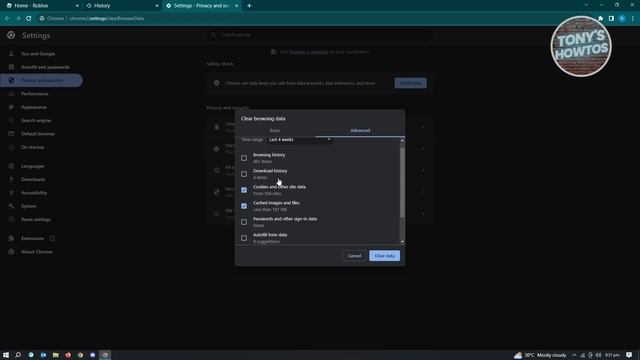Open File Explorer from the taskbar
Screen dimensions: 640x360
pyautogui.click(x=56, y=355)
